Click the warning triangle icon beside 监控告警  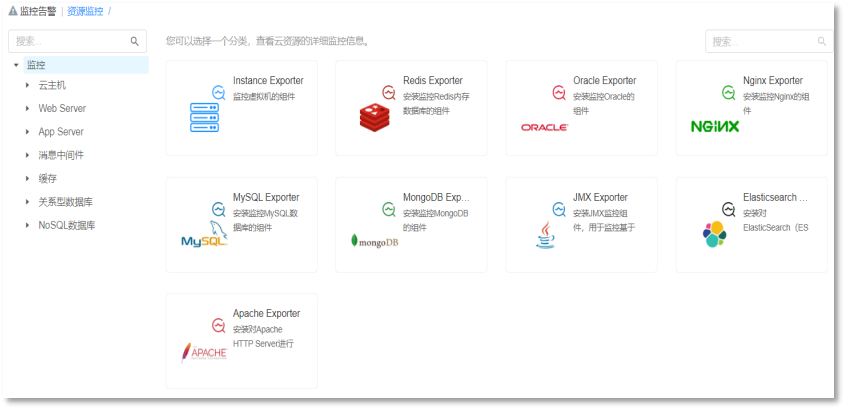pos(13,11)
